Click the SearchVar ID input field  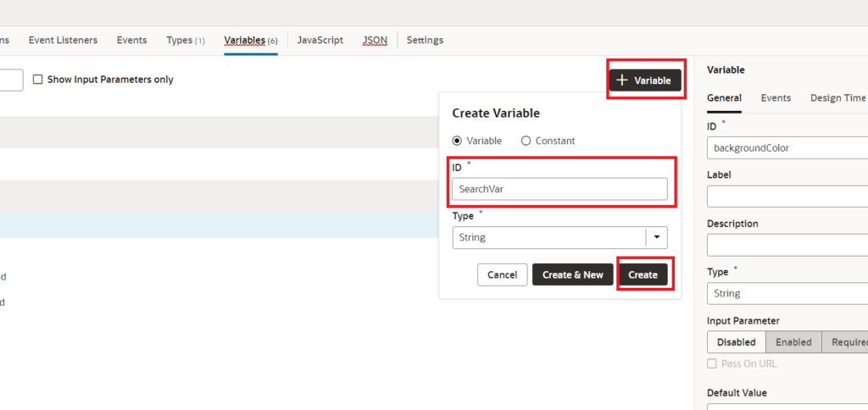[x=559, y=189]
